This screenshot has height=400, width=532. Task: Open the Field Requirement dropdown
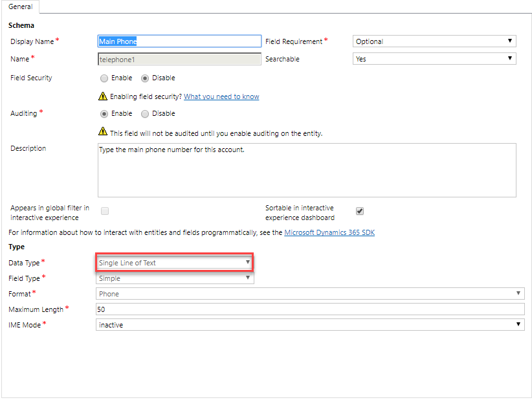(x=434, y=41)
